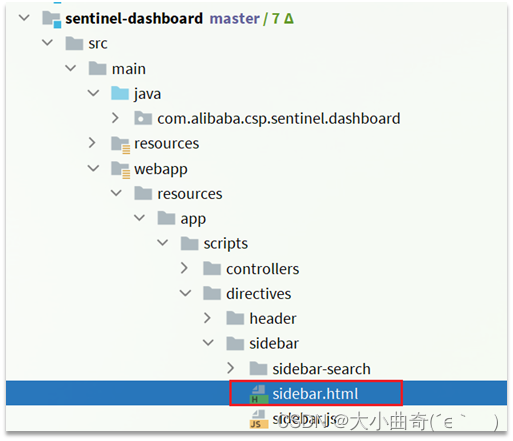Click the directives folder icon
The height and width of the screenshot is (441, 513).
(x=212, y=293)
